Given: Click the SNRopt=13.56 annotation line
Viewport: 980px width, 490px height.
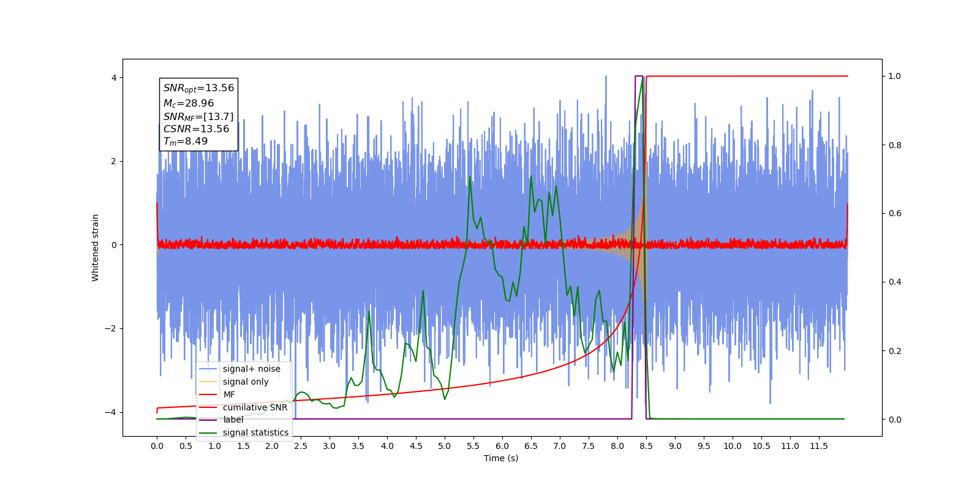Looking at the screenshot, I should (198, 88).
